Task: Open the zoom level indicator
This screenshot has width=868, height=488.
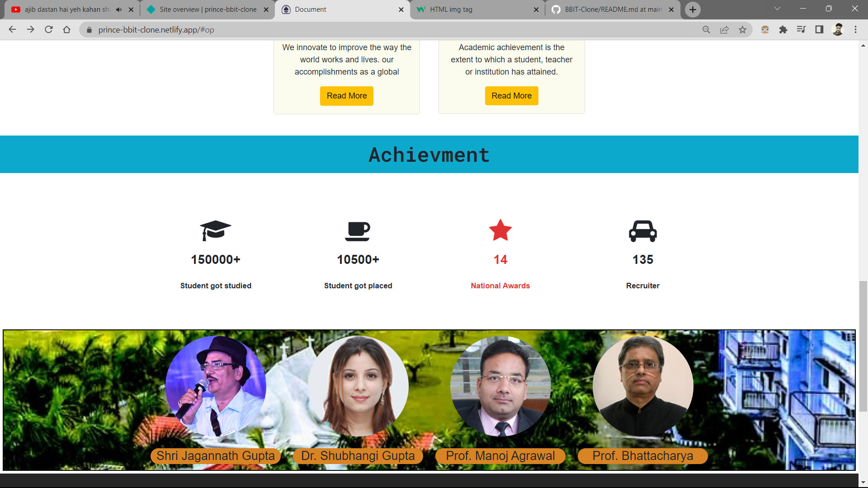Action: coord(706,30)
